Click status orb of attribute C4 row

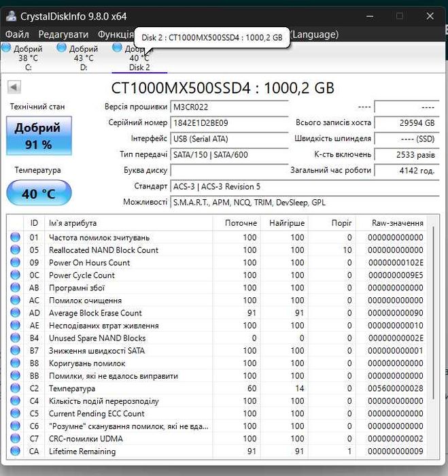pos(15,401)
